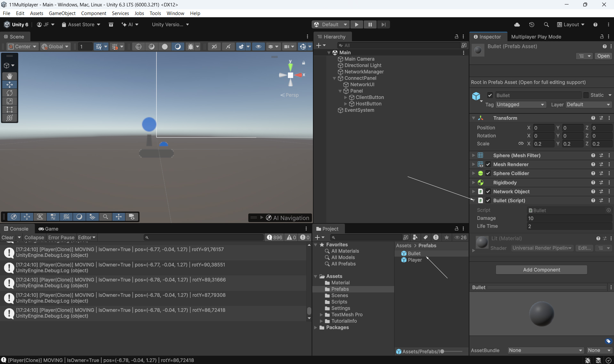Click the Pause button
The image size is (614, 364).
coord(370,25)
